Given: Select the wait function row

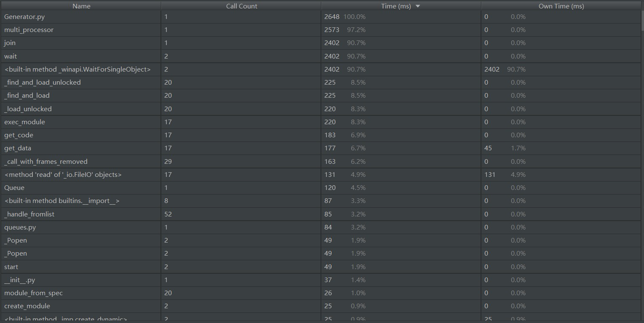Looking at the screenshot, I should coord(321,56).
